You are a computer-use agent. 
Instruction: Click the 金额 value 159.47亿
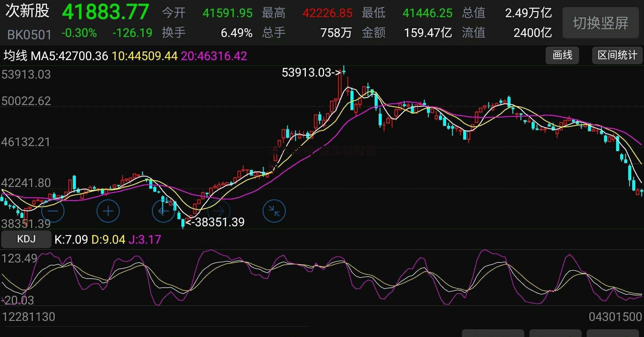tap(428, 33)
